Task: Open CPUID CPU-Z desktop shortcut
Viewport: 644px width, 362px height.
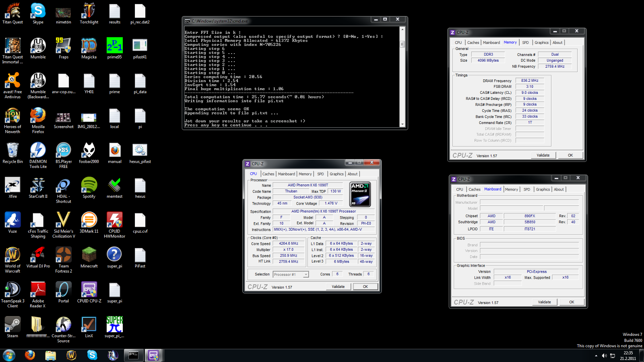Action: 89,293
